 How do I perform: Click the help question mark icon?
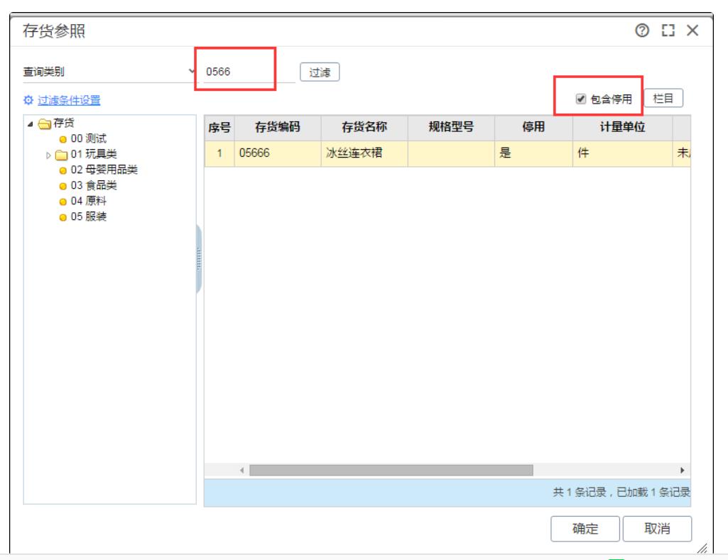click(x=643, y=31)
